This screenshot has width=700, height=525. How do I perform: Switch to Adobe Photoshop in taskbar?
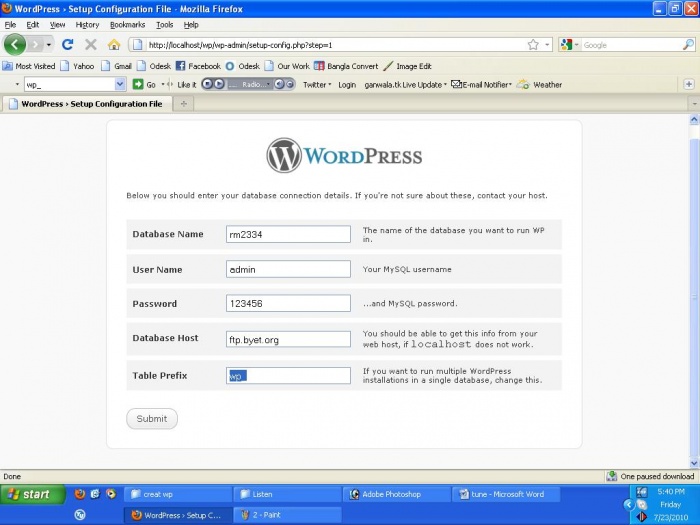pos(396,494)
